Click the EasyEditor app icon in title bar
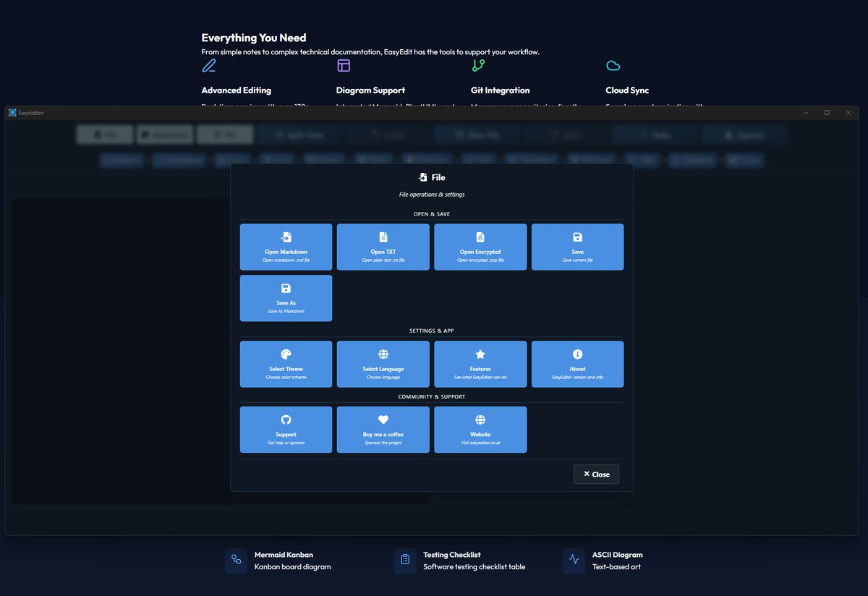Image resolution: width=868 pixels, height=596 pixels. tap(12, 113)
